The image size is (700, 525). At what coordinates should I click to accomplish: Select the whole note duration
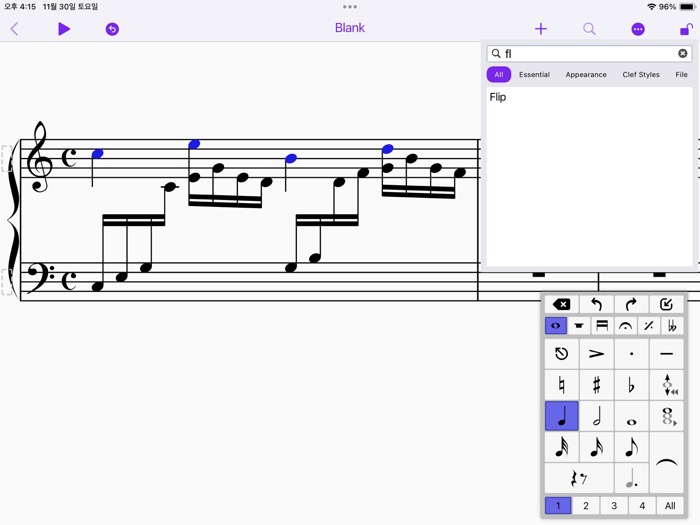tap(631, 416)
